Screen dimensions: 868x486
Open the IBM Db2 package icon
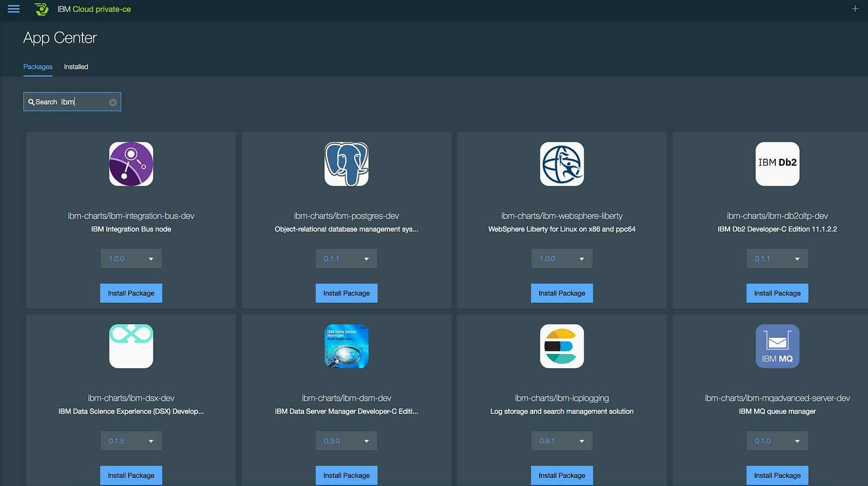[x=777, y=164]
